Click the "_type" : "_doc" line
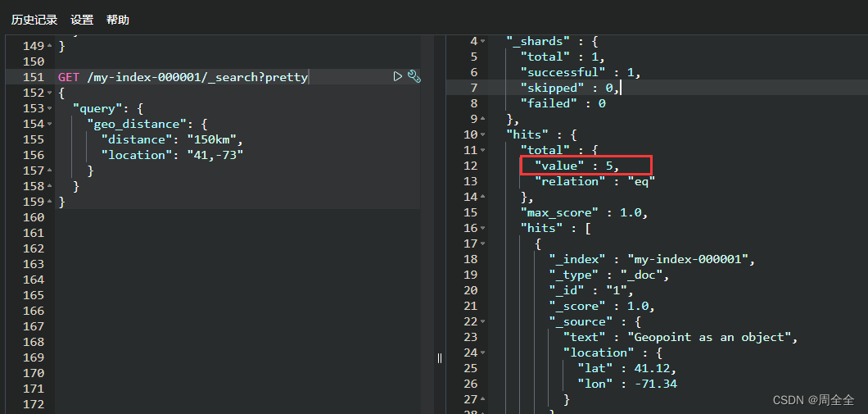868x414 pixels. (609, 275)
